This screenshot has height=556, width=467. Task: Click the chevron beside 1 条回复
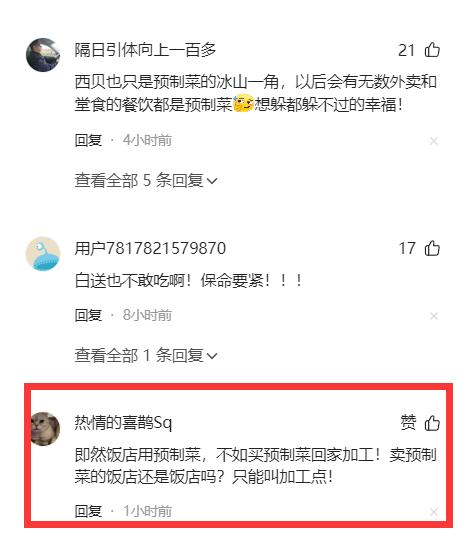coord(212,356)
